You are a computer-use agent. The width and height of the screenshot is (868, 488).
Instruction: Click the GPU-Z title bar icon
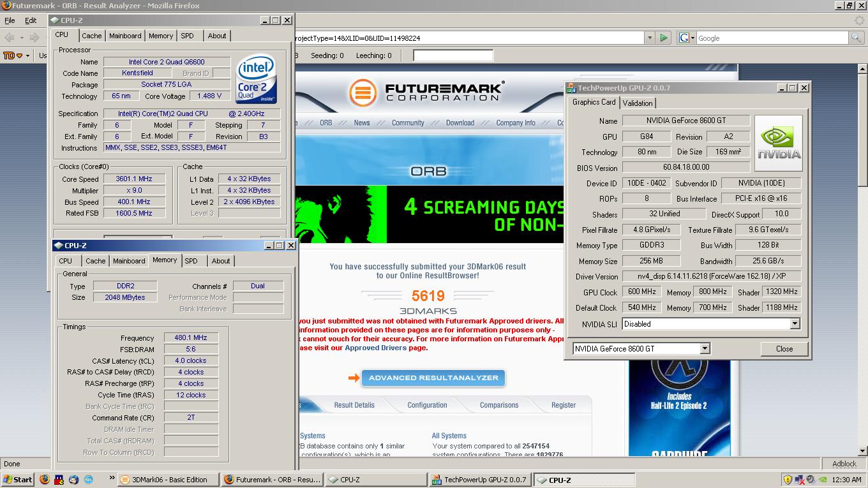click(x=572, y=88)
